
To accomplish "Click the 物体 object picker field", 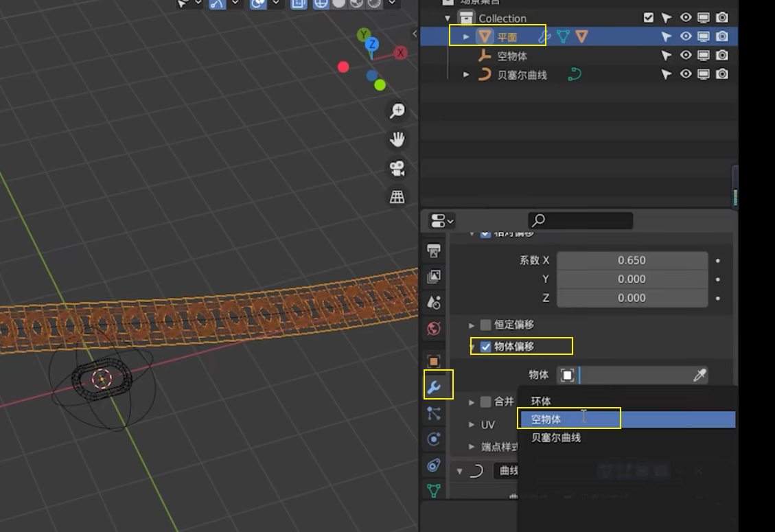I will (632, 375).
